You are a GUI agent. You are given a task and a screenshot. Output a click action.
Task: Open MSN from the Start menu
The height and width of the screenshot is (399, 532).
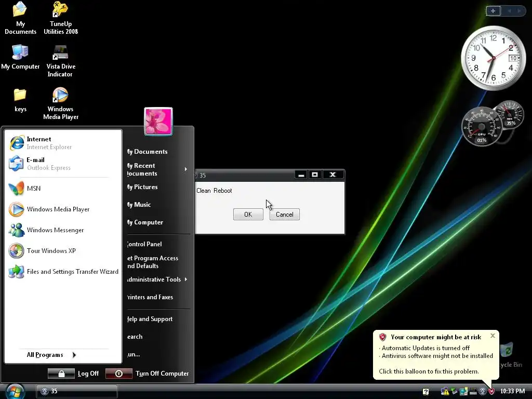[x=63, y=188]
